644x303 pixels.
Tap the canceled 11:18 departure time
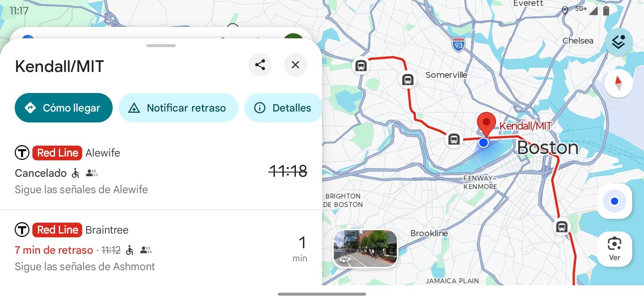(288, 171)
